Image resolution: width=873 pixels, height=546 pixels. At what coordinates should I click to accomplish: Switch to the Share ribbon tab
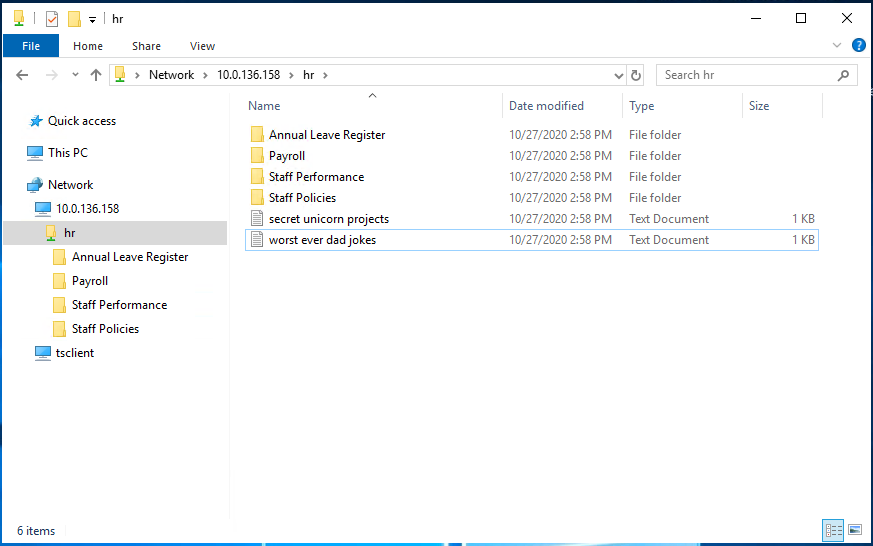(146, 46)
